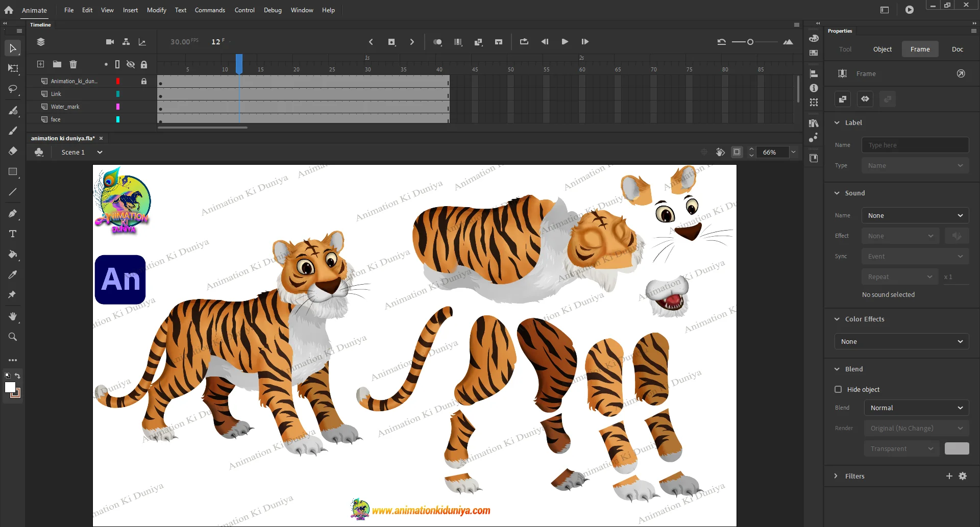
Task: Toggle the Hide object checkbox
Action: (x=838, y=389)
